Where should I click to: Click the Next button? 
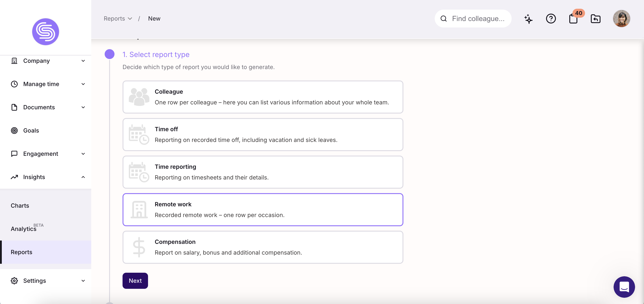(135, 281)
